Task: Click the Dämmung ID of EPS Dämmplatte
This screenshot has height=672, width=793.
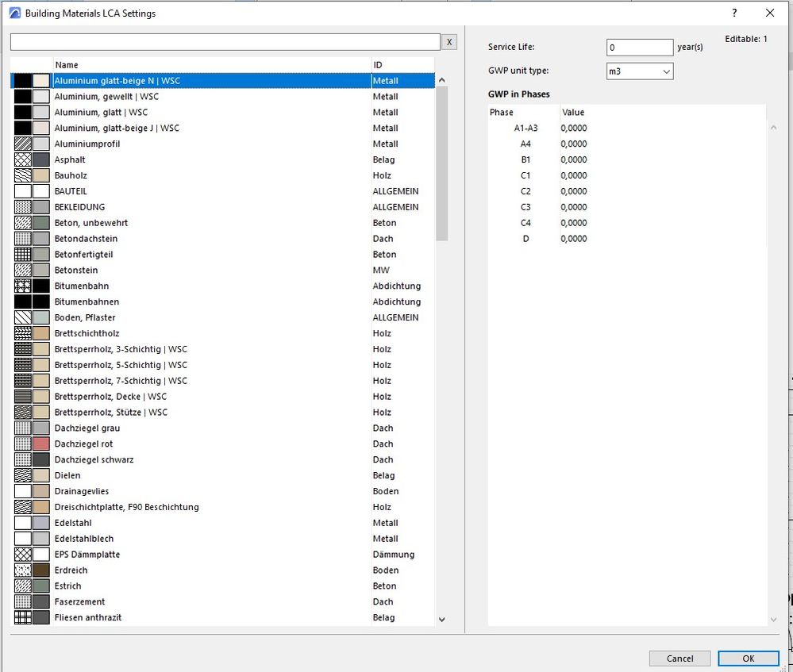Action: (x=394, y=555)
